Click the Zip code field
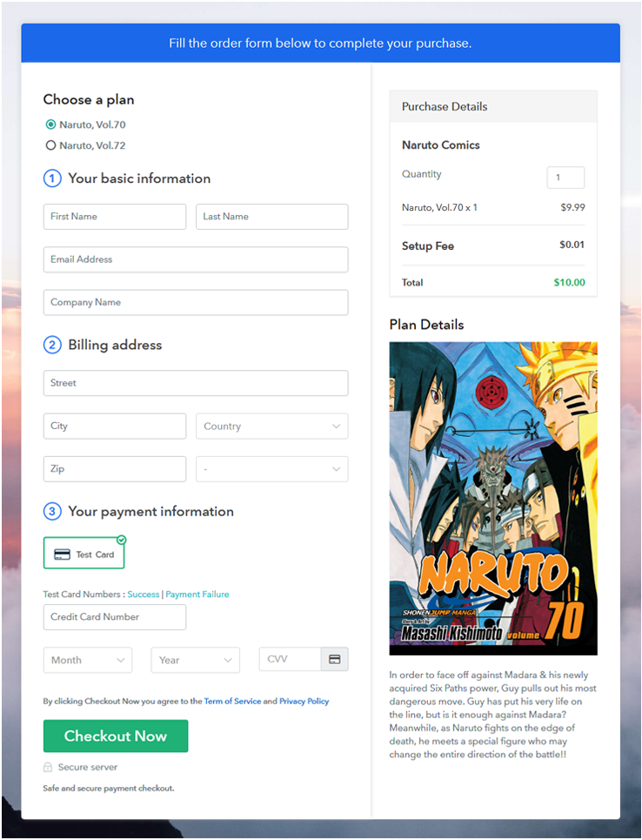The image size is (642, 840). [x=115, y=469]
